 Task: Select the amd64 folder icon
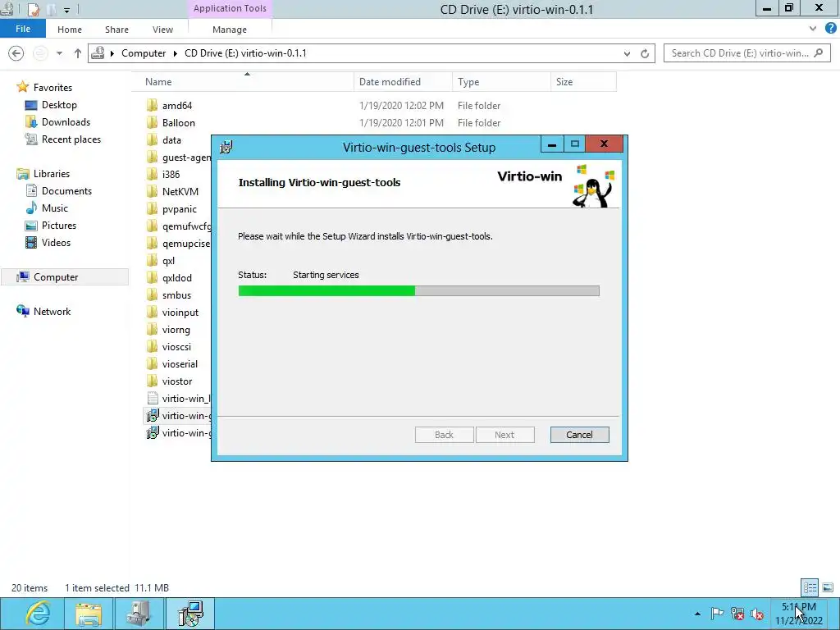[152, 105]
